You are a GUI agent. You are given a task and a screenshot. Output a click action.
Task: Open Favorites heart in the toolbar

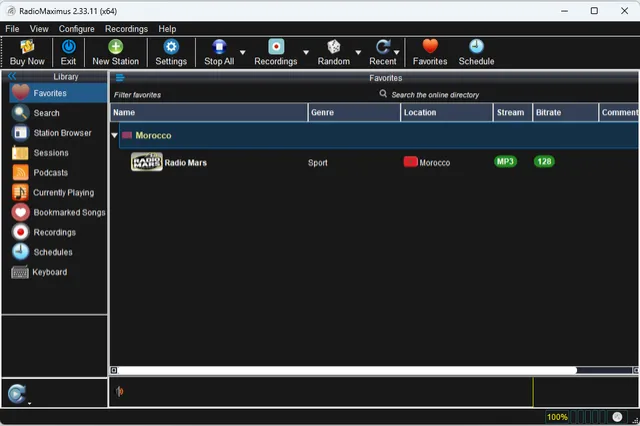pos(430,52)
